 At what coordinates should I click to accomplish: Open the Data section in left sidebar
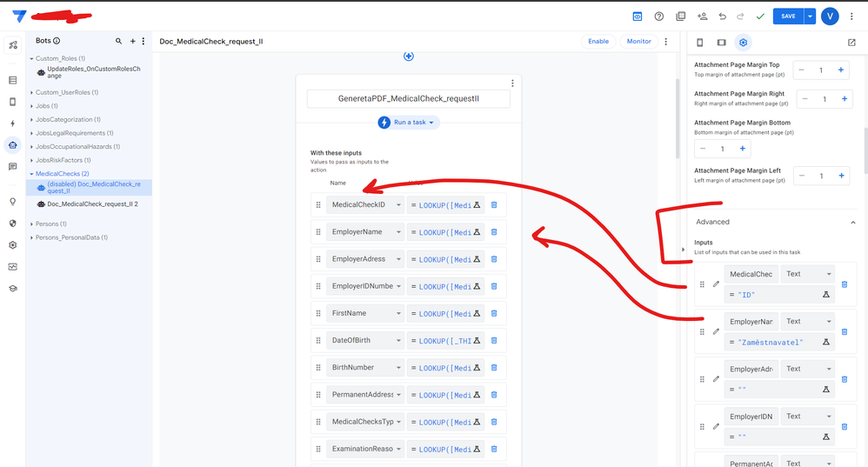[x=13, y=80]
